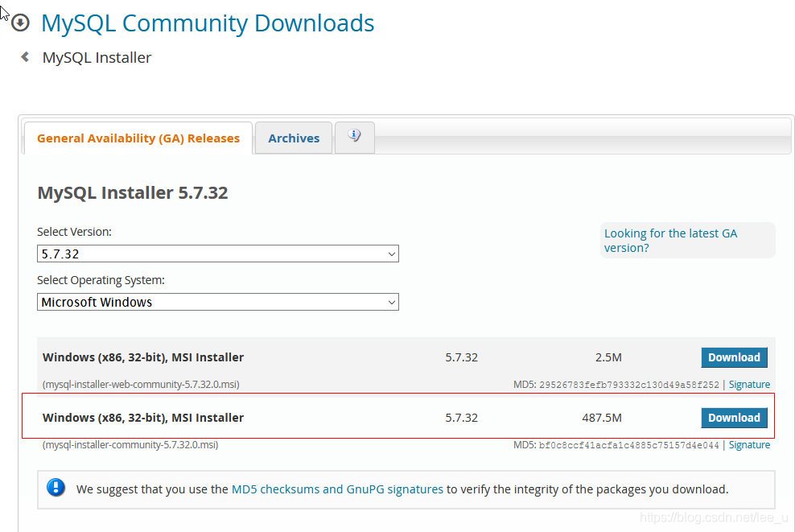This screenshot has height=532, width=795.
Task: Switch to the Archives tab
Action: 294,138
